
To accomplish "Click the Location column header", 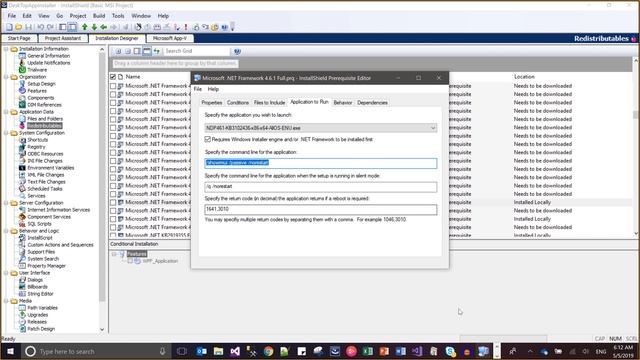I will (x=524, y=77).
